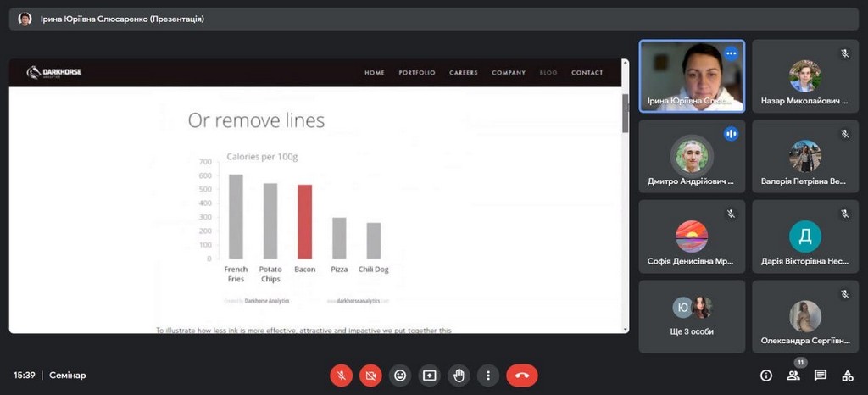The image size is (868, 395).
Task: Unmute the microphone in the call bar
Action: point(341,375)
